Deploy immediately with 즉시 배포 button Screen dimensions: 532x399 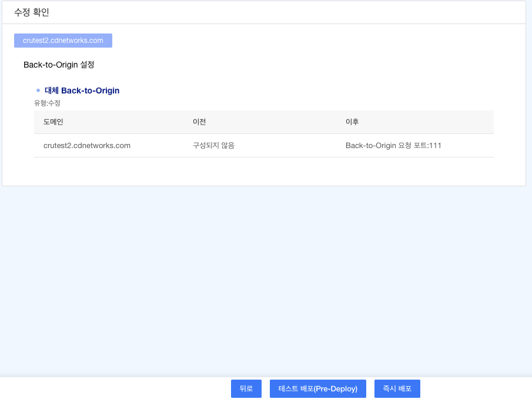397,388
